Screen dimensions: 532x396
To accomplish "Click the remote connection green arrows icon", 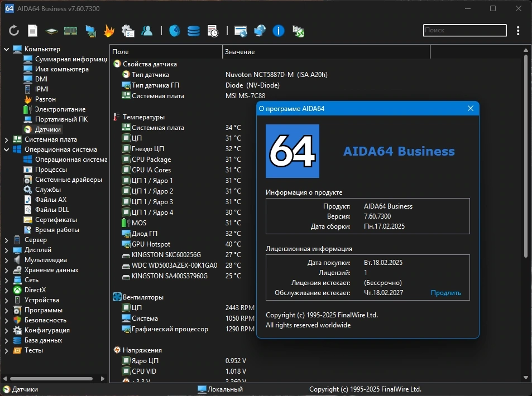I will click(298, 31).
